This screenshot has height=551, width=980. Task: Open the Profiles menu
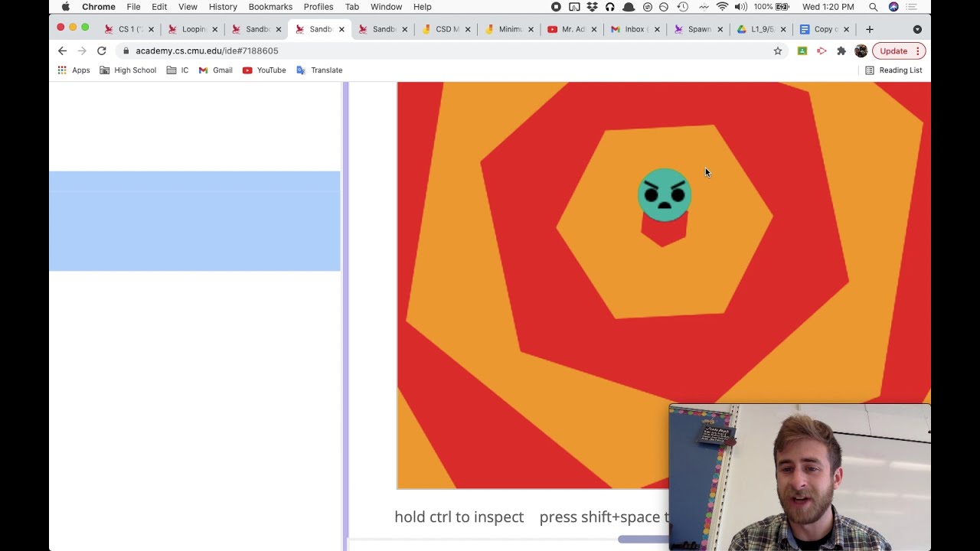coord(318,7)
